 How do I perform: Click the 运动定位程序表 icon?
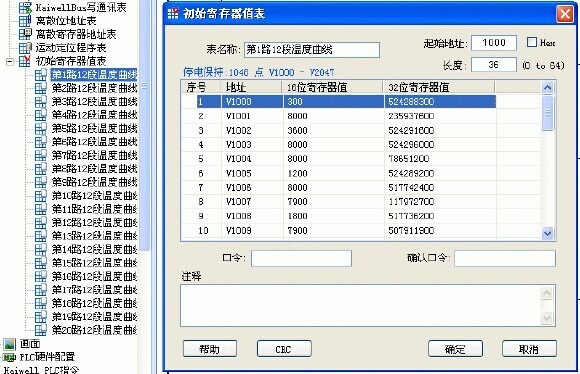(25, 47)
